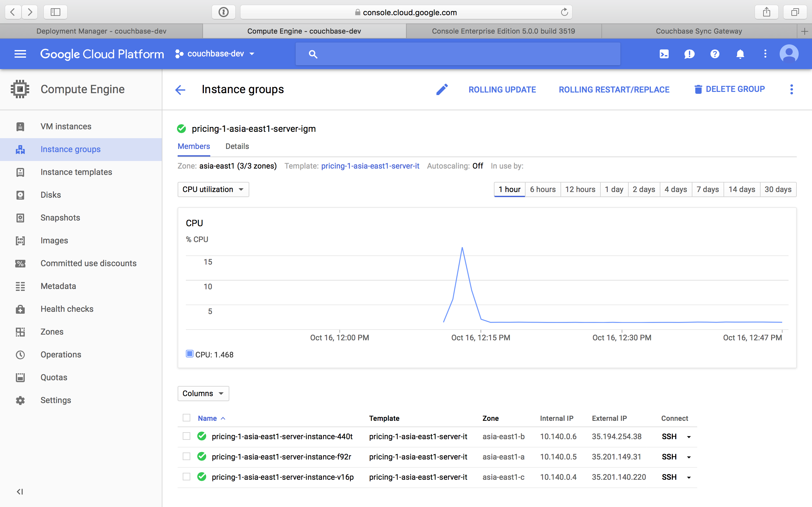The image size is (812, 507).
Task: Expand the Columns dropdown
Action: 203,393
